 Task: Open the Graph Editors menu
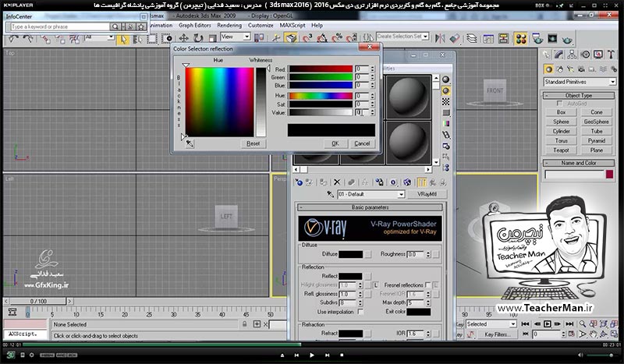[x=194, y=25]
